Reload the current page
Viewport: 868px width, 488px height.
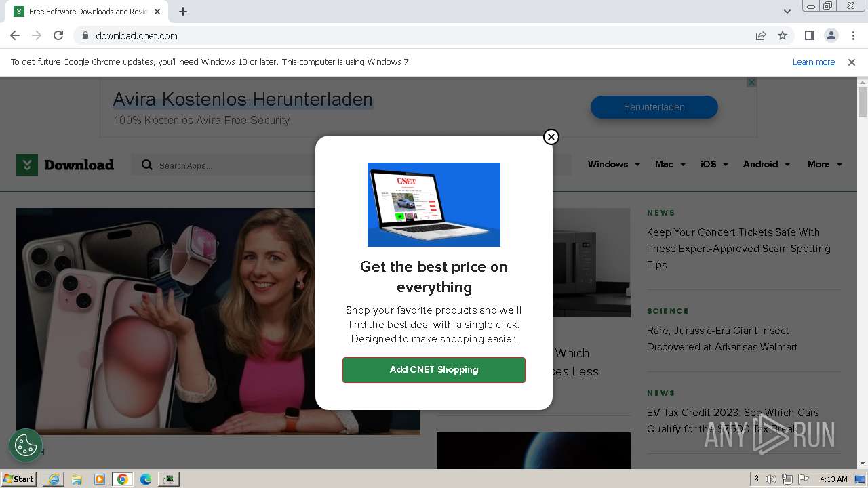[x=58, y=35]
